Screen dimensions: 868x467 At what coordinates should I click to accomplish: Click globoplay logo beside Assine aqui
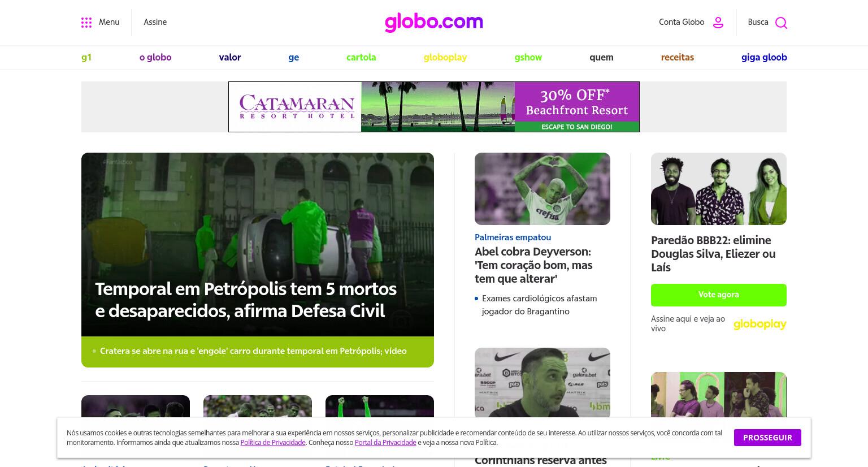coord(759,324)
